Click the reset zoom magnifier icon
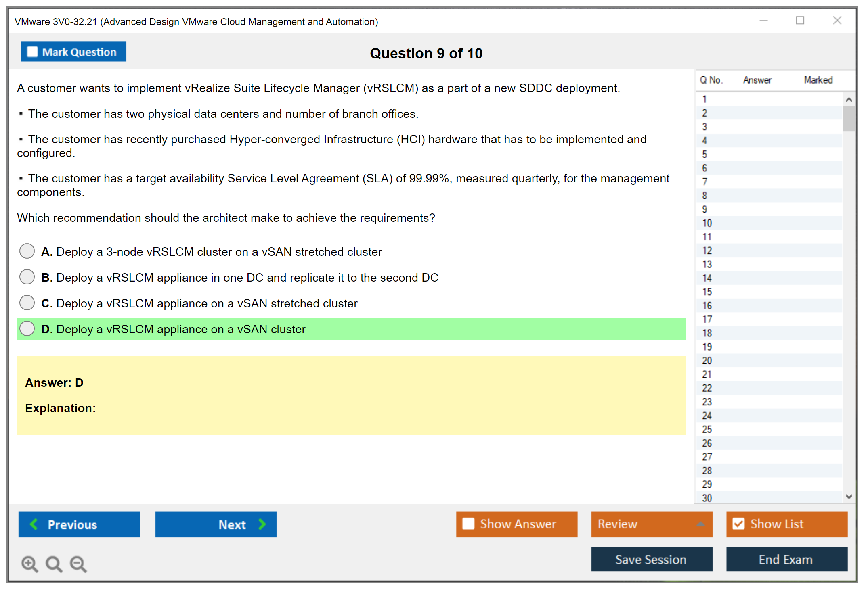Screen dimensions: 868x593 [x=54, y=564]
